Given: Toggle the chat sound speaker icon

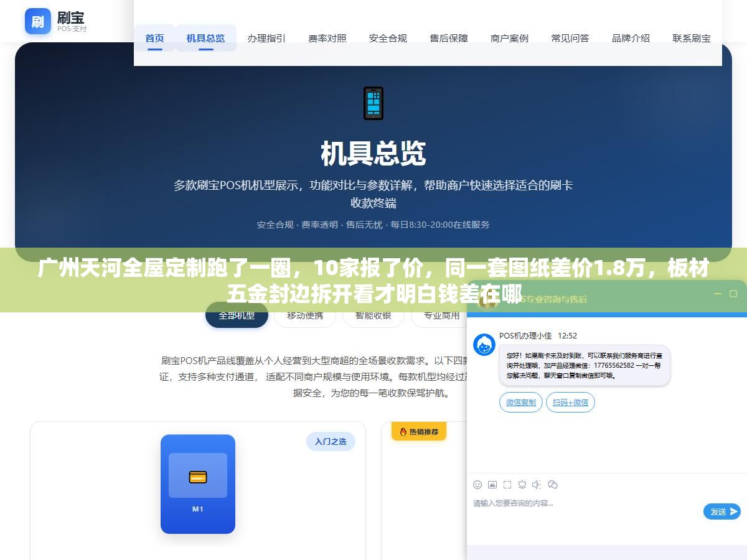Looking at the screenshot, I should tap(537, 485).
